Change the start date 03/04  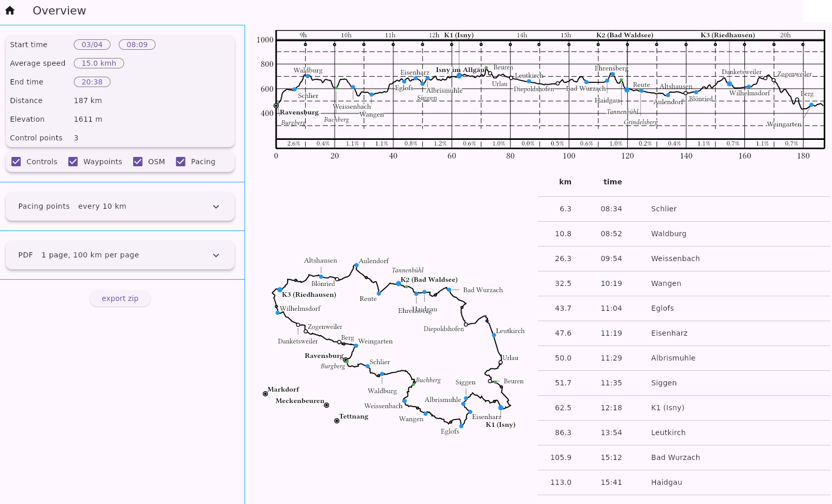click(92, 45)
